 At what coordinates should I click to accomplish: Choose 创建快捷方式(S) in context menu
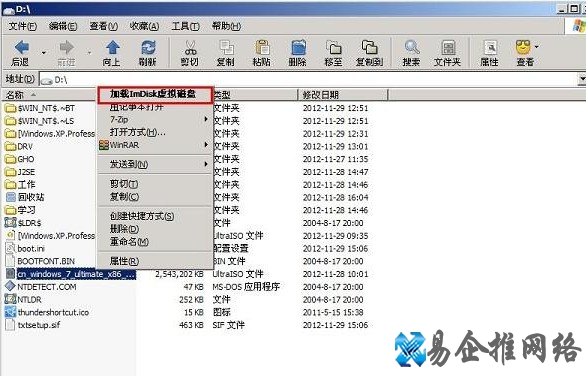[155, 216]
